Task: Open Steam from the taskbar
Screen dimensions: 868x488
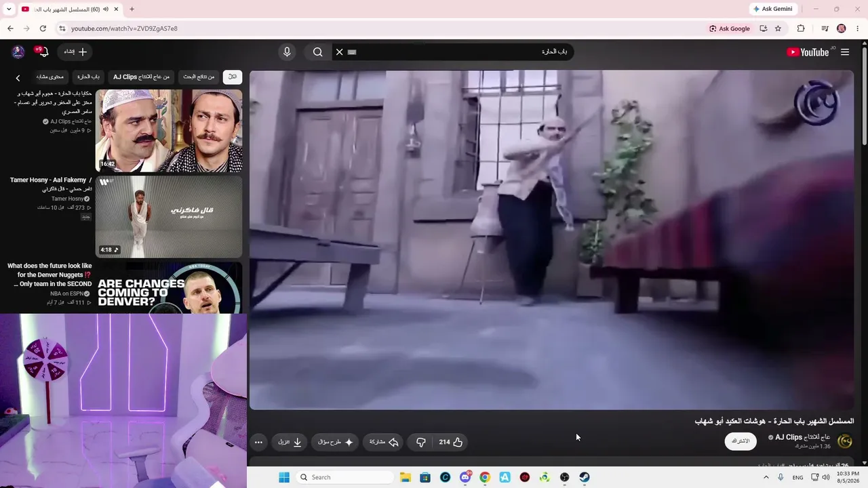Action: tap(585, 477)
